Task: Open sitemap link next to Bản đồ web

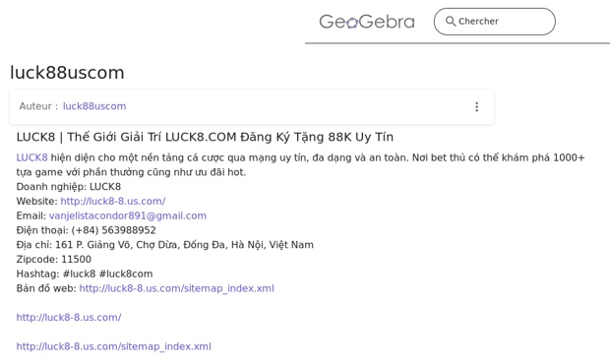Action: point(177,288)
